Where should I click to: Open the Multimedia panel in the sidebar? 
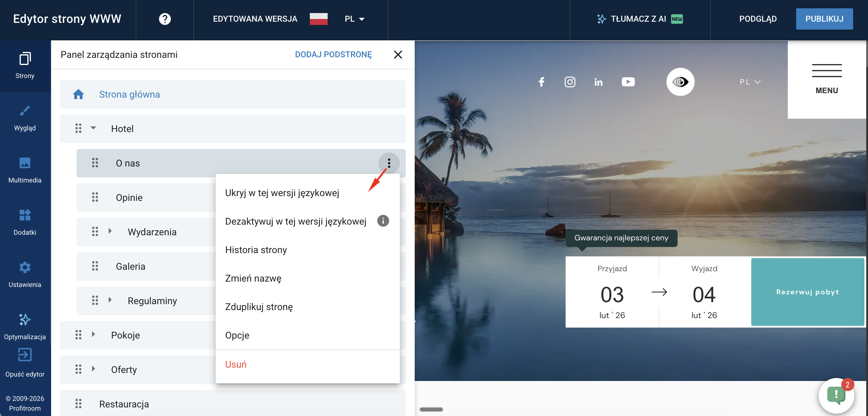tap(25, 170)
